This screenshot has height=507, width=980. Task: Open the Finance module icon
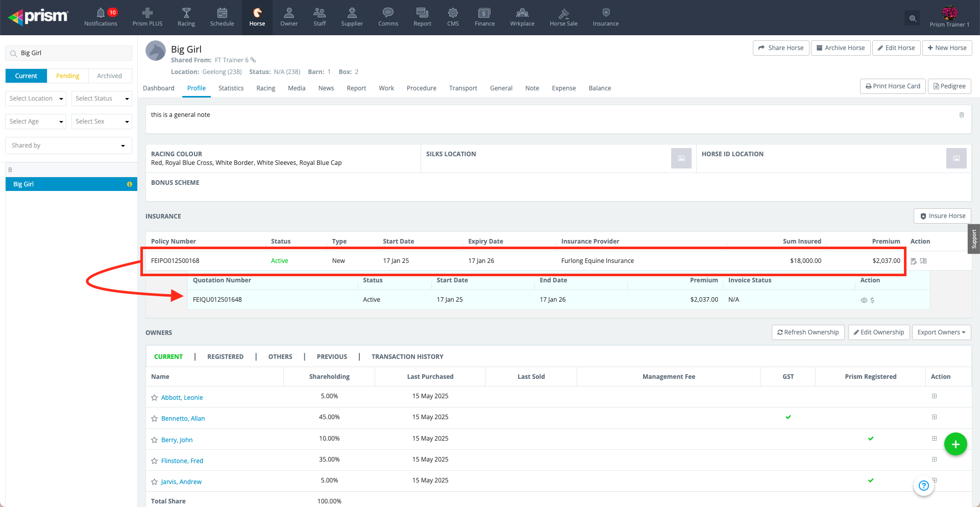[484, 13]
